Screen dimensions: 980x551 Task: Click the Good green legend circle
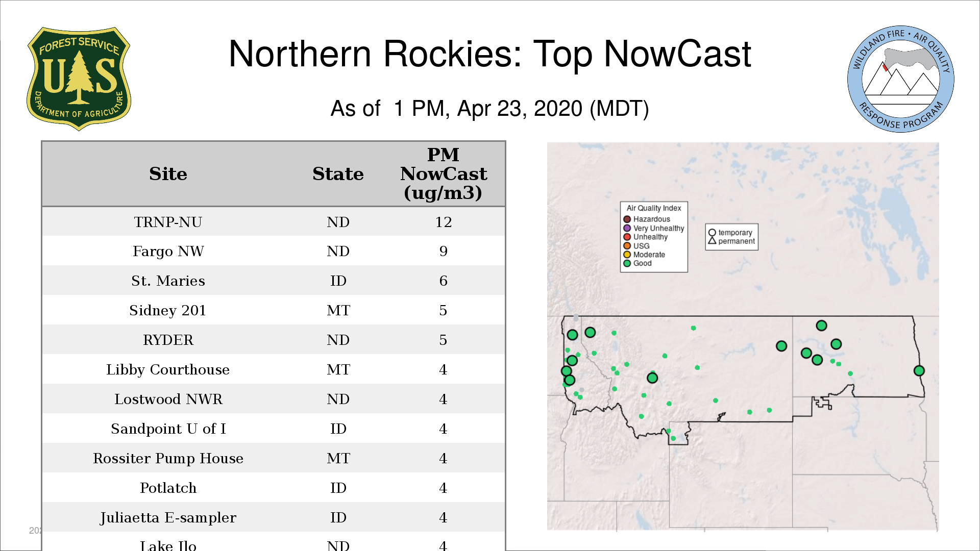click(x=627, y=264)
